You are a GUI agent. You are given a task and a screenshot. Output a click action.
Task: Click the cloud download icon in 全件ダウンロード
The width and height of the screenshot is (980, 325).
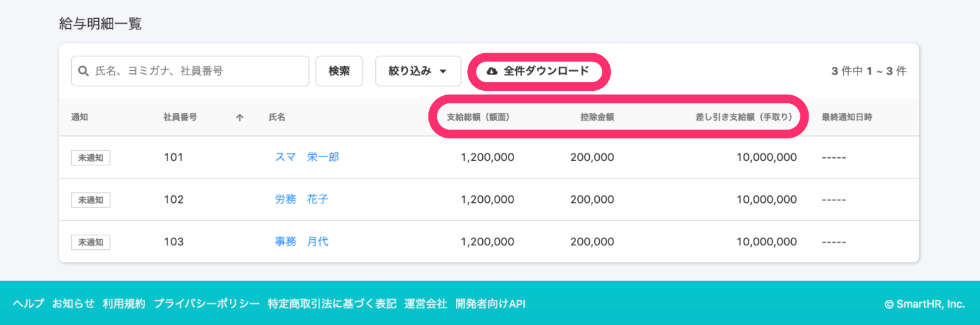pyautogui.click(x=492, y=71)
